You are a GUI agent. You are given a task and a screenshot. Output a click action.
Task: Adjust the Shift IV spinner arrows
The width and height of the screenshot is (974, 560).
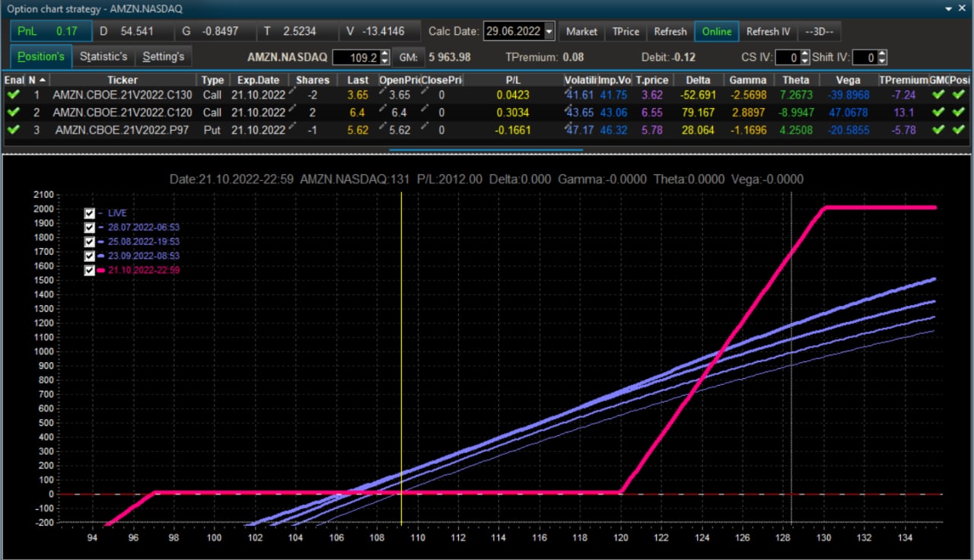[x=882, y=57]
